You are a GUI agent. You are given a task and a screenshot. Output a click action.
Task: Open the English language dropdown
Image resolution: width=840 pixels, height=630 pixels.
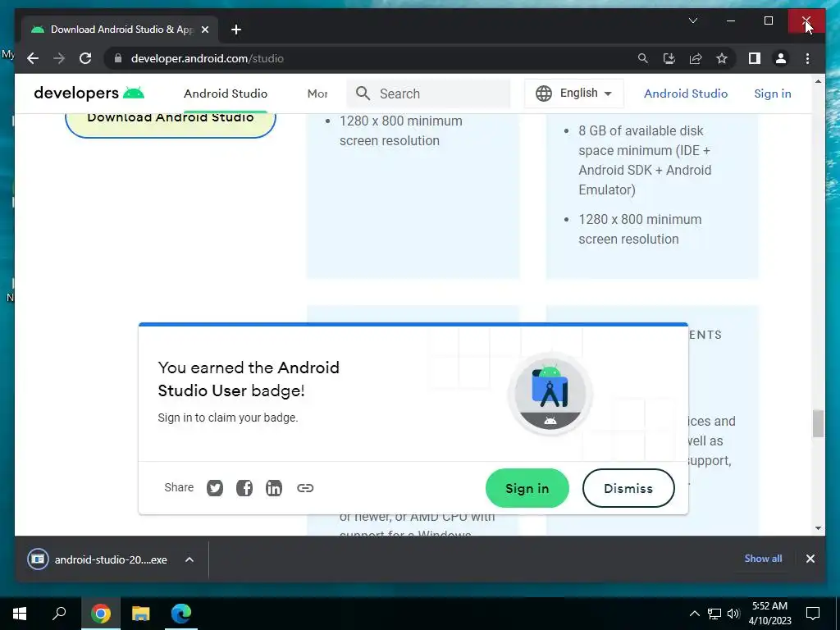pos(573,94)
